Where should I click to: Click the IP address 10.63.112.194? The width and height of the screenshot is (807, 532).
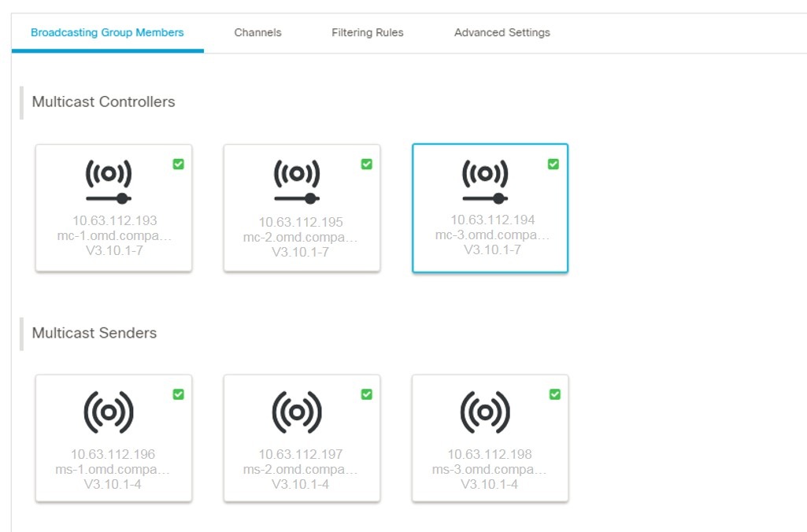pyautogui.click(x=493, y=220)
